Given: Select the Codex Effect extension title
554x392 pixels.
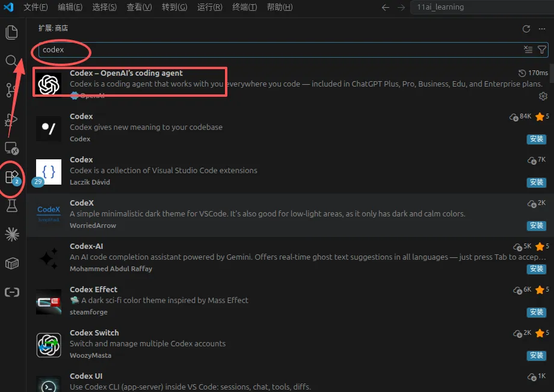Looking at the screenshot, I should click(93, 290).
